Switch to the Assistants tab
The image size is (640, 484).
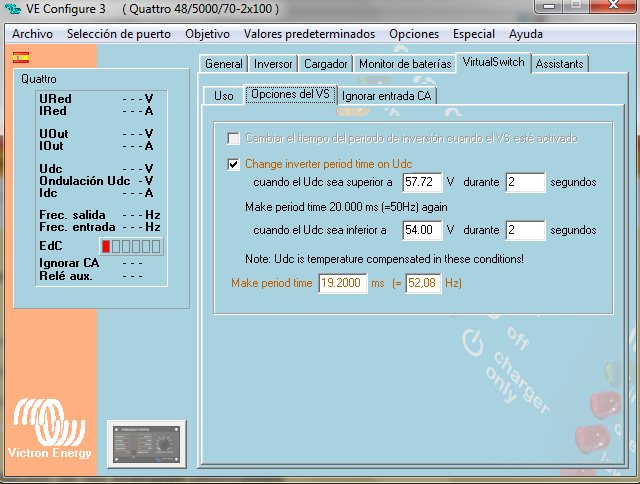[x=560, y=64]
